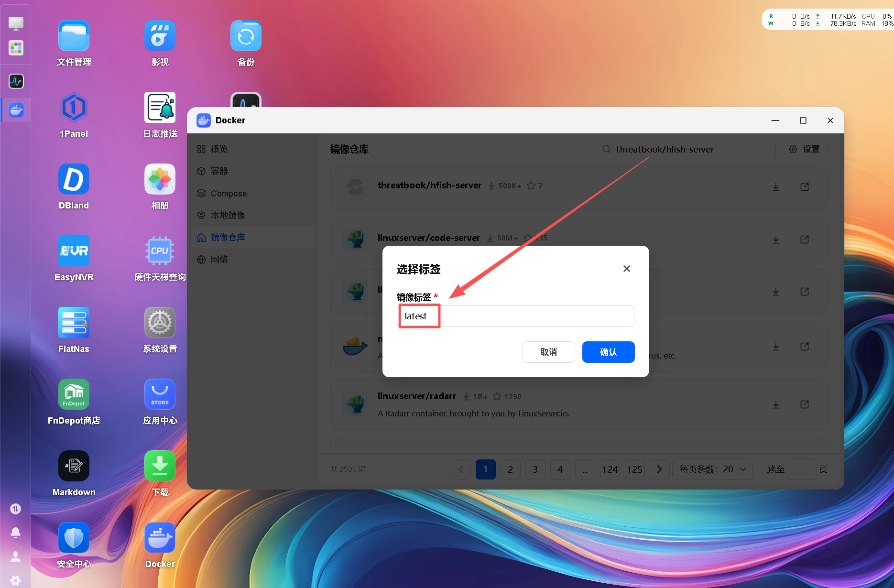Launch the 1Panel desktop app
Screen dimensions: 894x588
pyautogui.click(x=74, y=108)
